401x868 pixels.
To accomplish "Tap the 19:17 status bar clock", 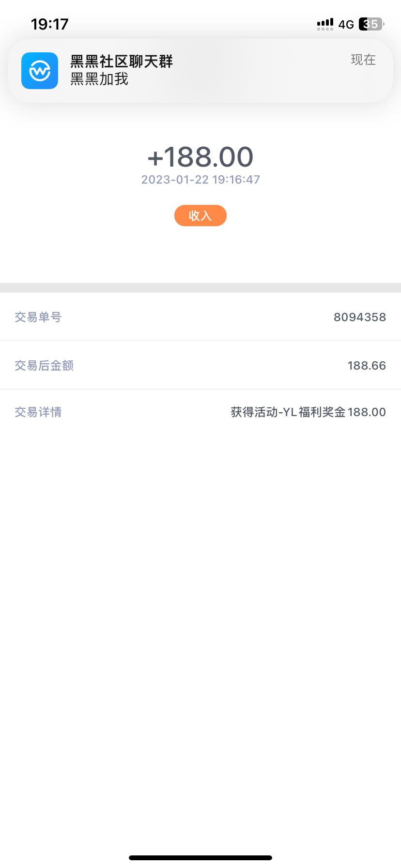I will (x=49, y=24).
